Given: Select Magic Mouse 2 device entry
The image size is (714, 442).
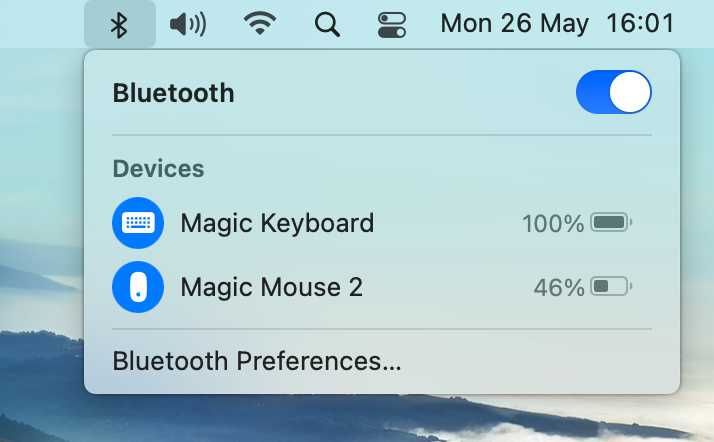Looking at the screenshot, I should tap(382, 287).
